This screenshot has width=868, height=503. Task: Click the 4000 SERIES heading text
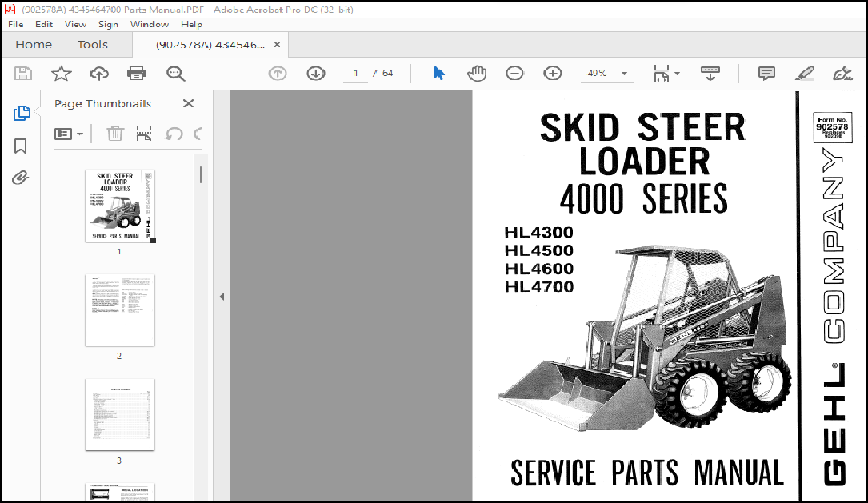[643, 198]
